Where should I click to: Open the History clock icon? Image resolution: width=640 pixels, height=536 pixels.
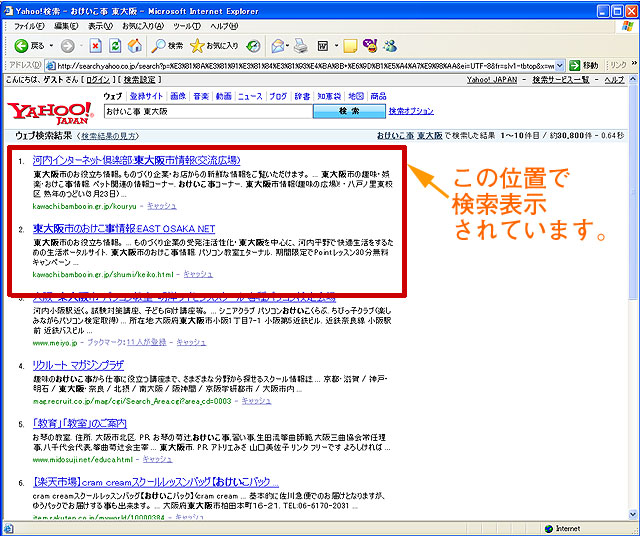[253, 46]
